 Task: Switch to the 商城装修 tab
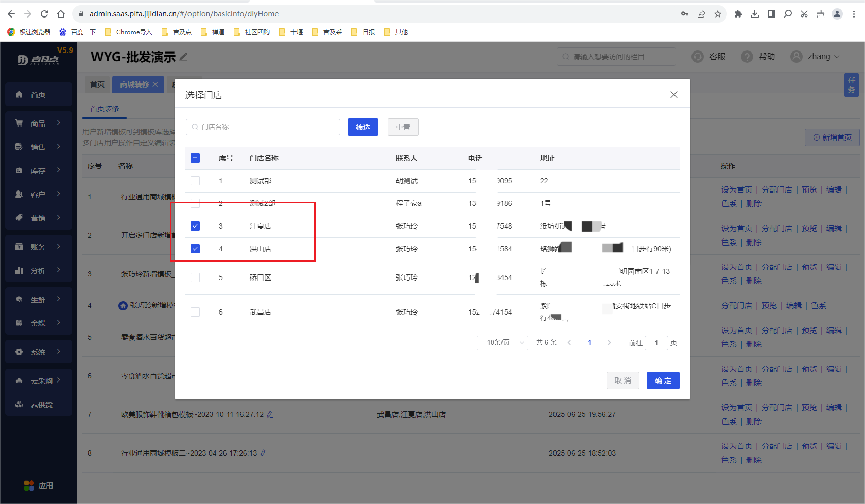click(134, 84)
